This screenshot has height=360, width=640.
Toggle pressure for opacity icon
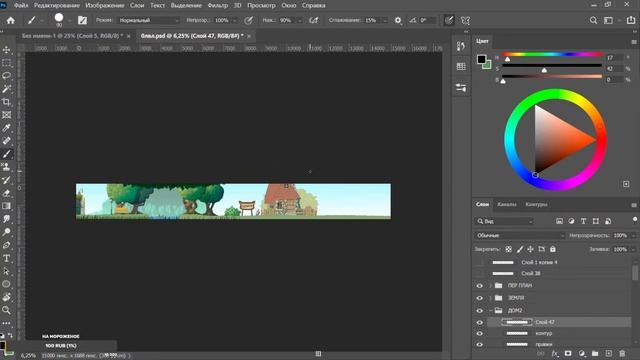pos(248,20)
